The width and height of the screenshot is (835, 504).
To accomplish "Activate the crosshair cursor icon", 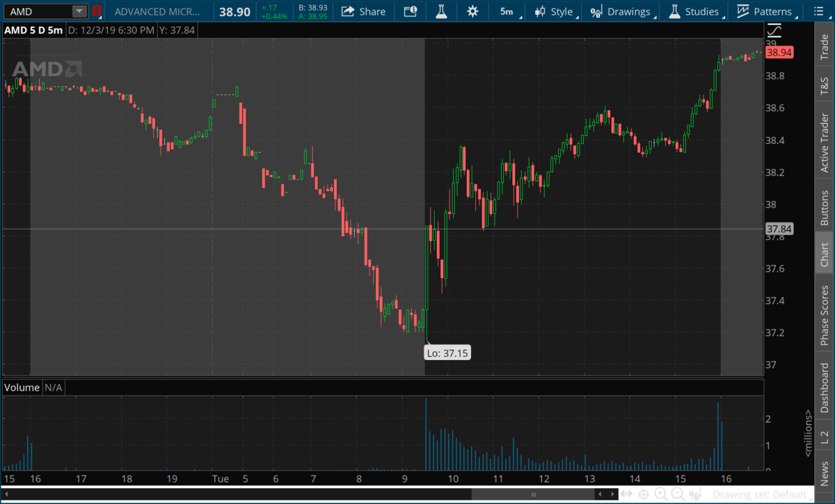I will [644, 494].
